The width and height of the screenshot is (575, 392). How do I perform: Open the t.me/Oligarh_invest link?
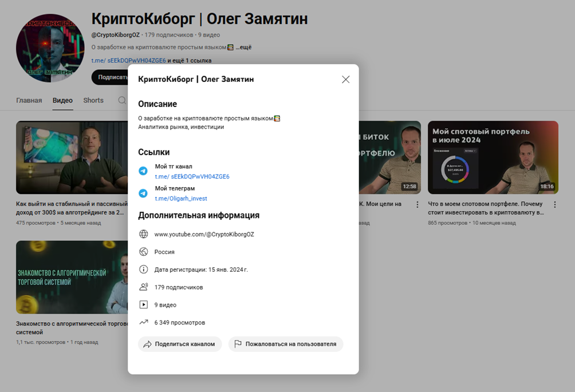click(181, 199)
